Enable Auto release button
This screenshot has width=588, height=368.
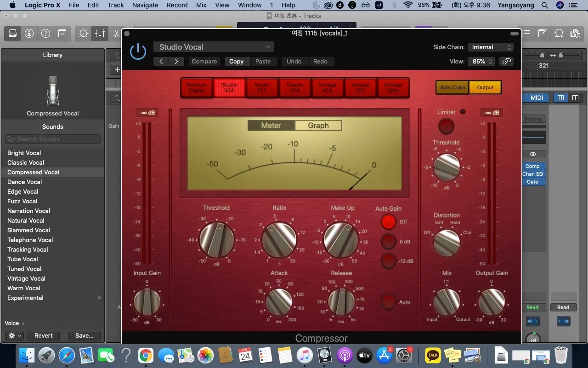pyautogui.click(x=388, y=302)
